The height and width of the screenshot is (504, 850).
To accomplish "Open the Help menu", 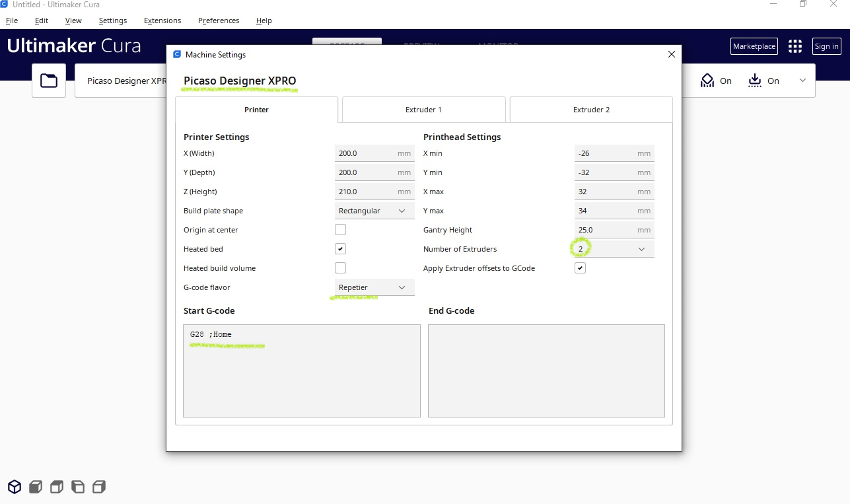I will tap(264, 20).
